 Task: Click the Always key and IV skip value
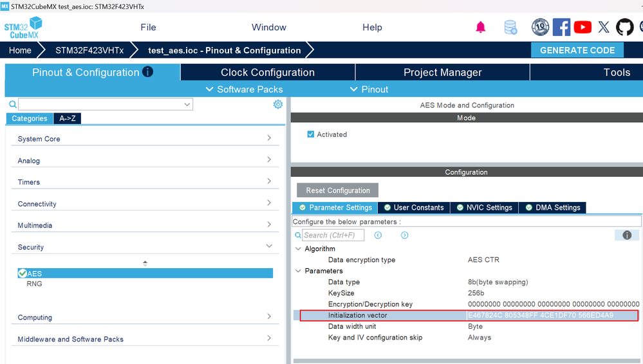(480, 338)
